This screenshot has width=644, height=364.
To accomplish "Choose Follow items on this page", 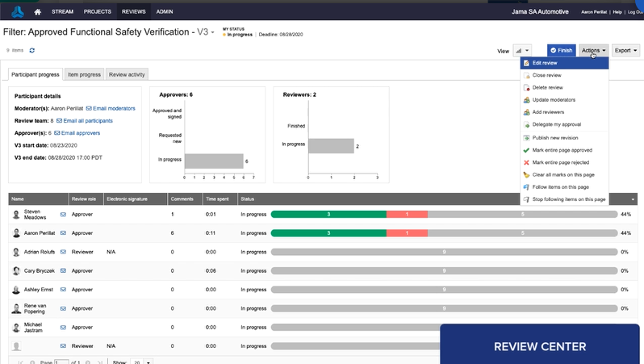I will click(564, 187).
